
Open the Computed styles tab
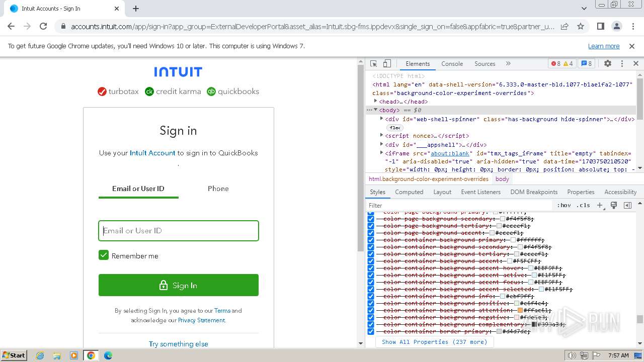coord(409,192)
